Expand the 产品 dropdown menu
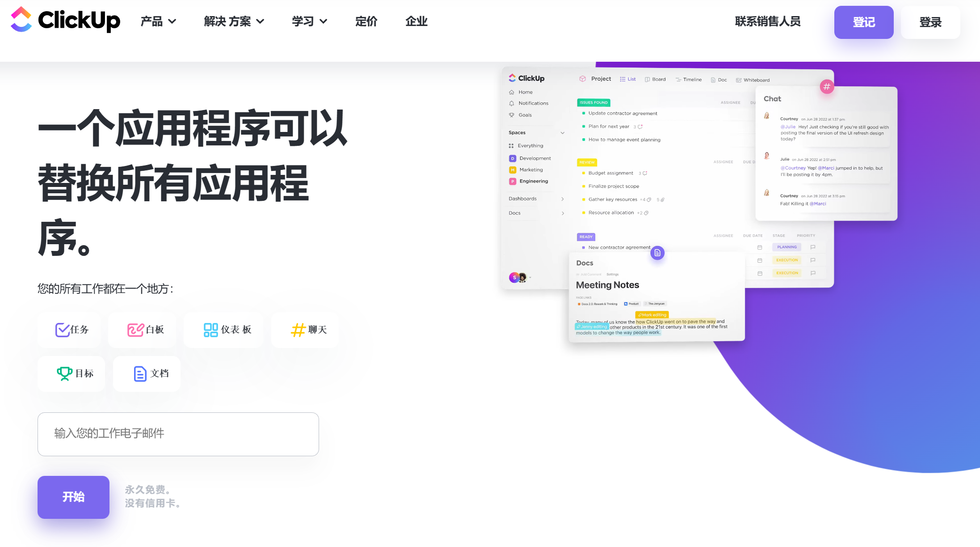 (158, 21)
